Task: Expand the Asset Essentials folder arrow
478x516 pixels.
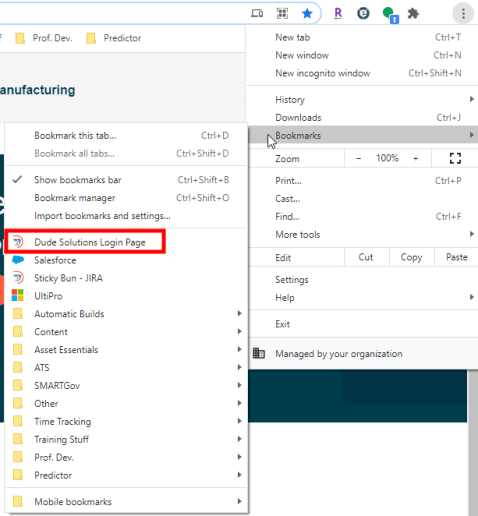Action: tap(239, 349)
